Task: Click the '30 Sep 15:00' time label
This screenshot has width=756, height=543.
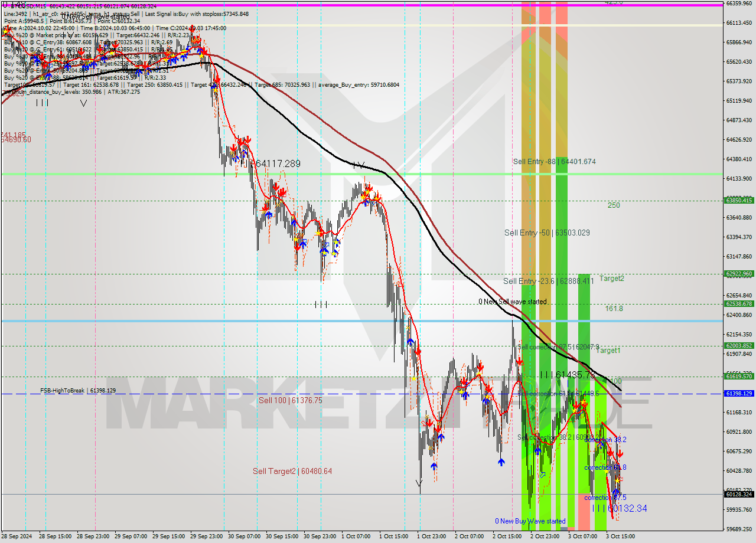Action: [282, 537]
